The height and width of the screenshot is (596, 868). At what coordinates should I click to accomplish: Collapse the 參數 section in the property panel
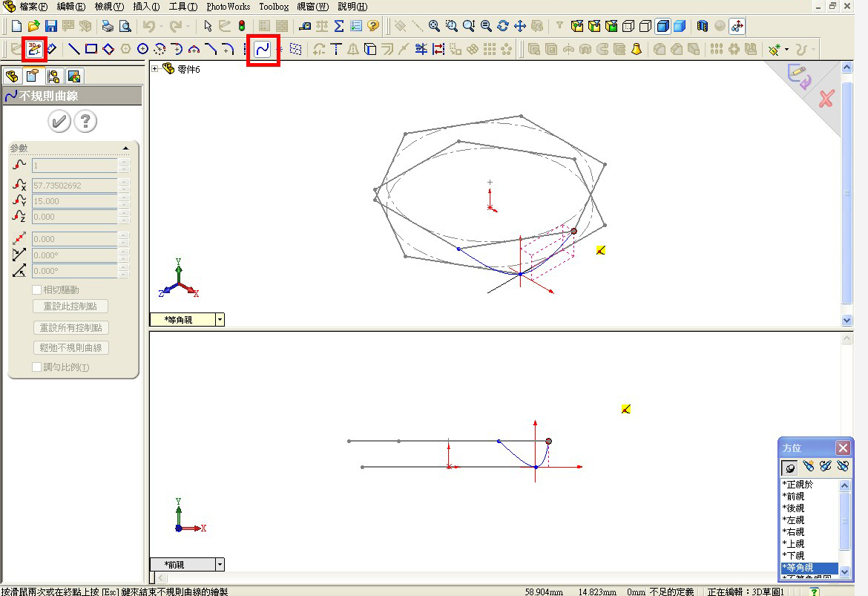[x=125, y=147]
